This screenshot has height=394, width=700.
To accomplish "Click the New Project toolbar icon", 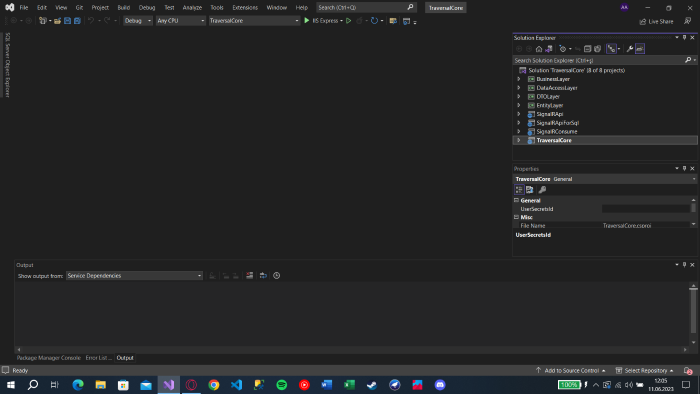I will click(43, 21).
